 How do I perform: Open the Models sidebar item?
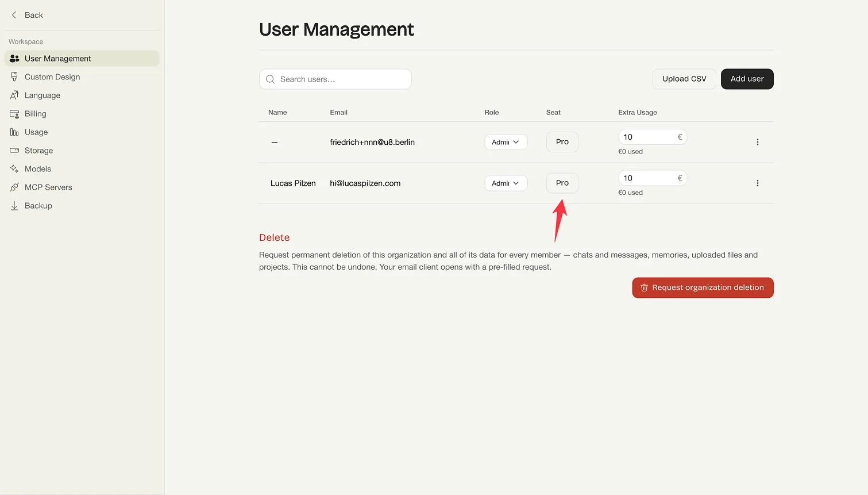(82, 169)
